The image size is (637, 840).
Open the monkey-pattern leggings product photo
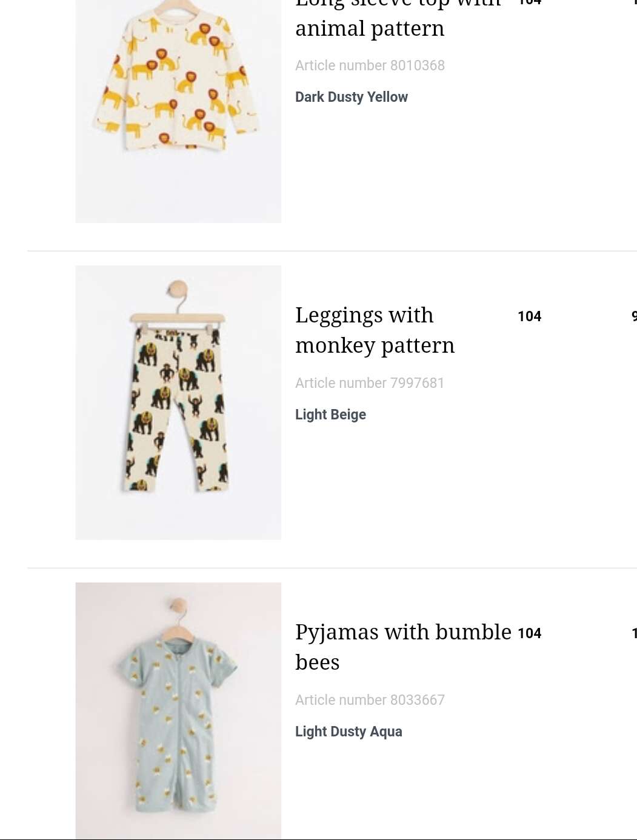coord(178,402)
